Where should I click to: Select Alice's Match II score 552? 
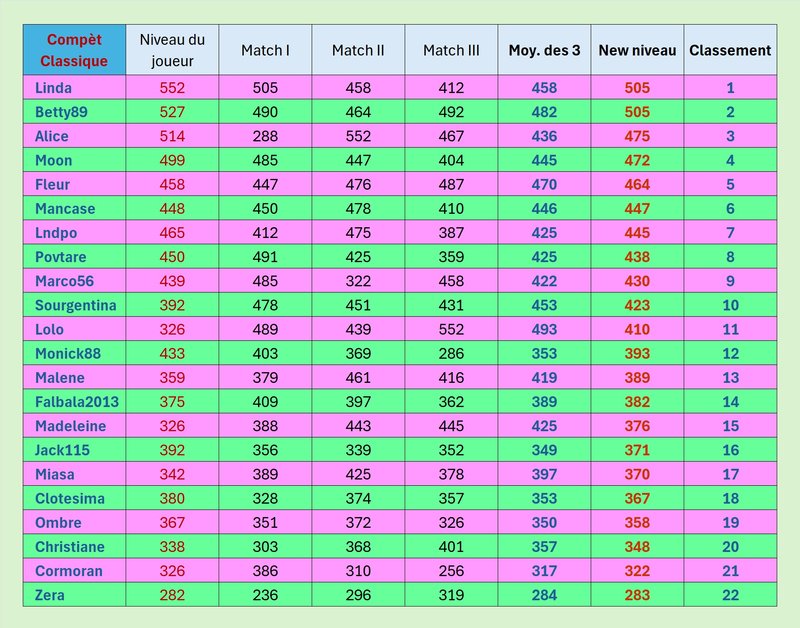[x=358, y=136]
